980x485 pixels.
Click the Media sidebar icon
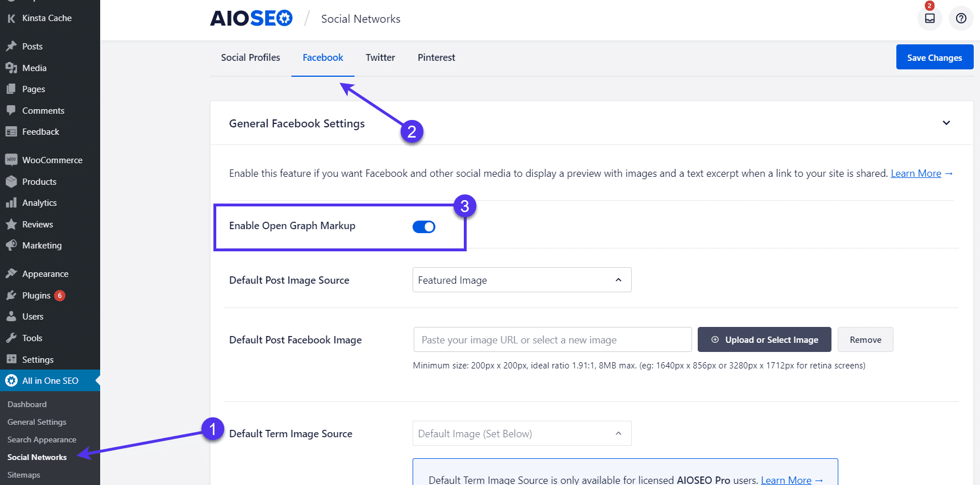[x=11, y=68]
